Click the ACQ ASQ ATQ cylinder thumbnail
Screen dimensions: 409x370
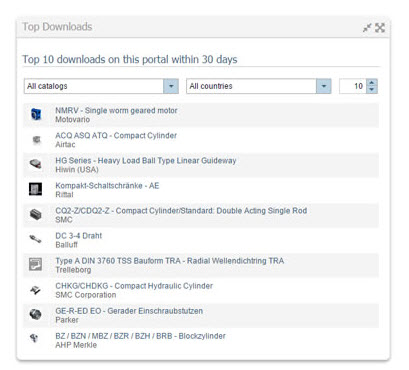click(x=36, y=140)
